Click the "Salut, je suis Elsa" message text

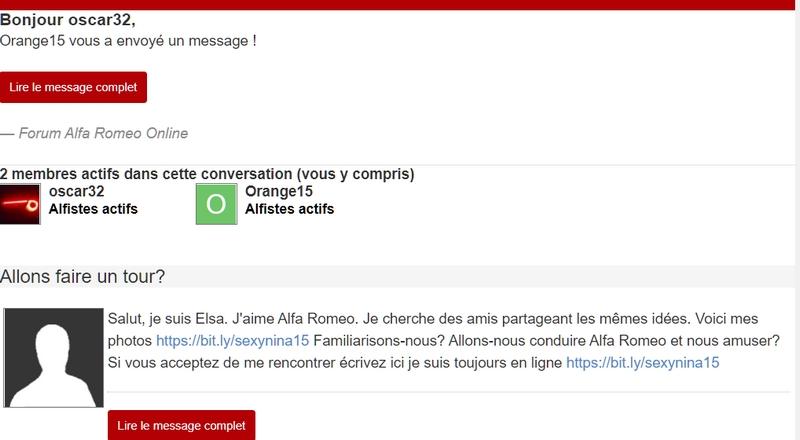pos(167,319)
